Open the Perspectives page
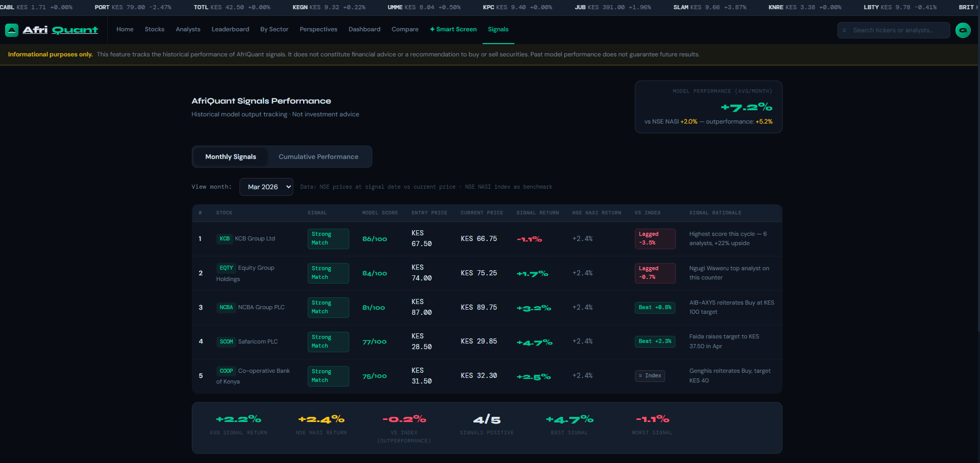 coord(318,29)
